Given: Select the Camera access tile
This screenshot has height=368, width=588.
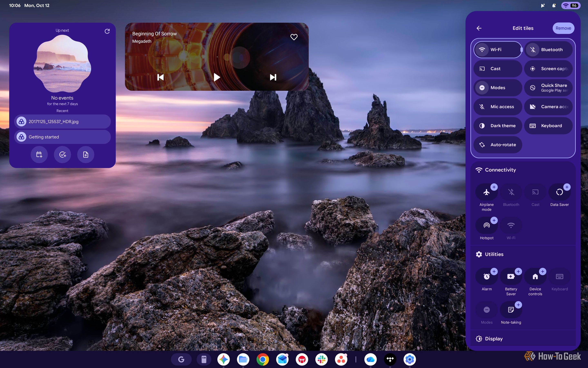Looking at the screenshot, I should pos(548,107).
